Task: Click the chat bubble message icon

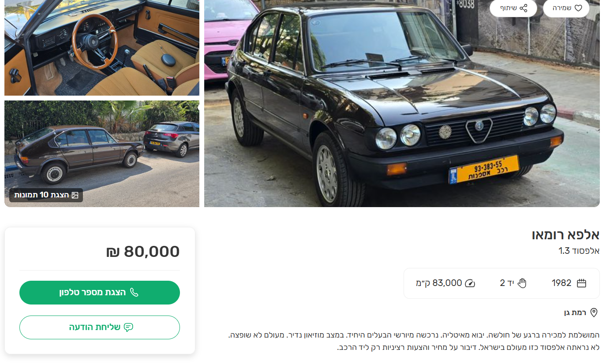Action: pos(128,327)
